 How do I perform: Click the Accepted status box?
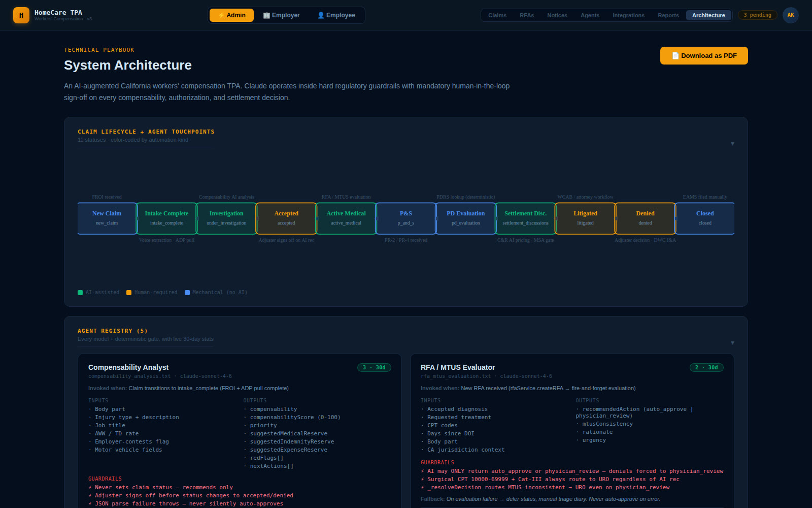tap(286, 218)
